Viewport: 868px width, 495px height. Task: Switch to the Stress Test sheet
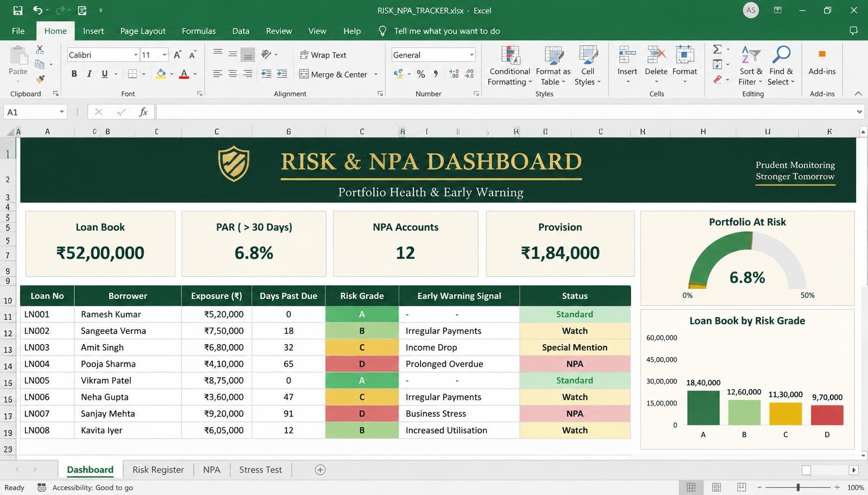click(x=260, y=470)
